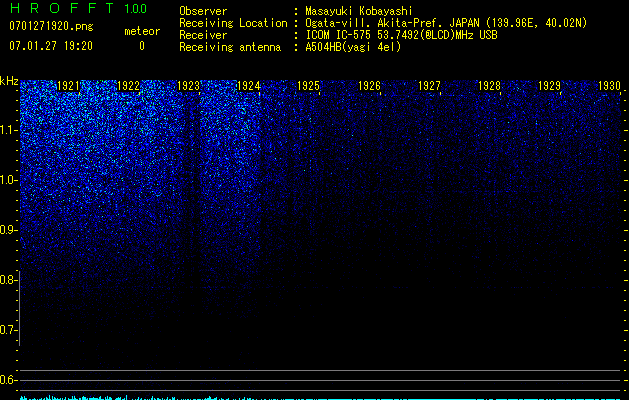
Task: Click the 1926 time marker
Action: pyautogui.click(x=369, y=85)
